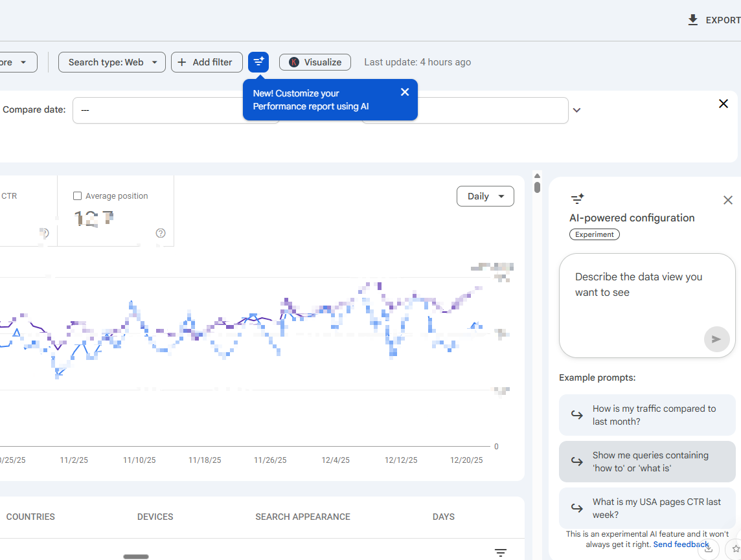Expand the Daily granularity dropdown

coord(485,196)
